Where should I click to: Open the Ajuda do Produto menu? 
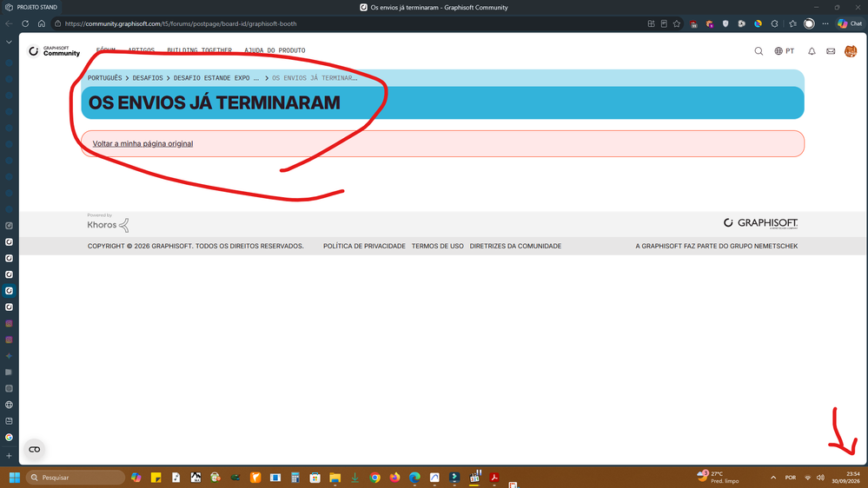275,50
